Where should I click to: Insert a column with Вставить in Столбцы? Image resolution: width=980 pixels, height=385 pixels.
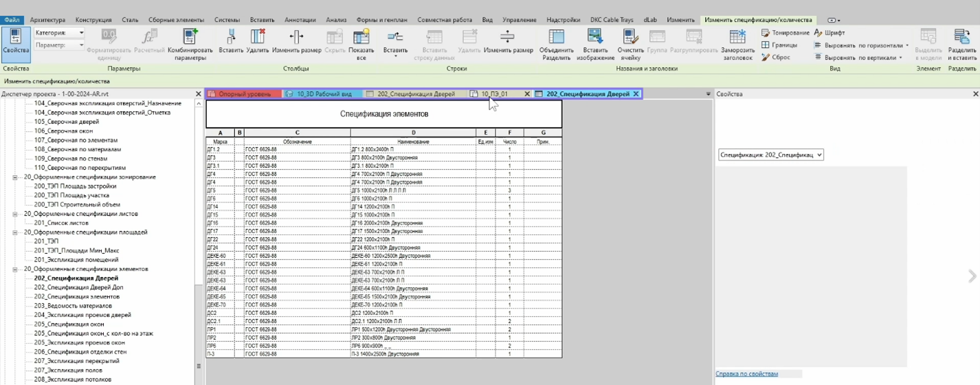pyautogui.click(x=231, y=42)
